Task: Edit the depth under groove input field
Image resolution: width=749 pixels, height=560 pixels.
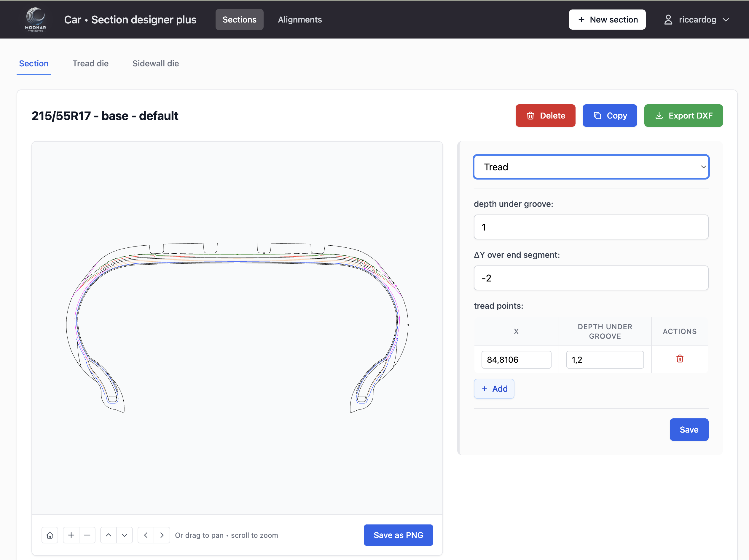Action: point(591,227)
